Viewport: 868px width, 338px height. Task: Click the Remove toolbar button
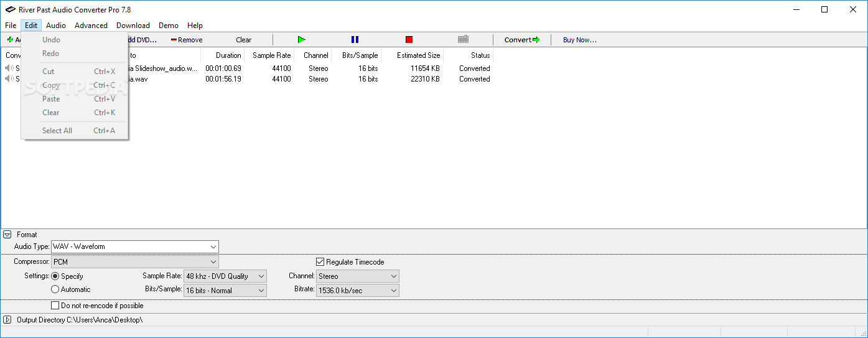tap(187, 40)
